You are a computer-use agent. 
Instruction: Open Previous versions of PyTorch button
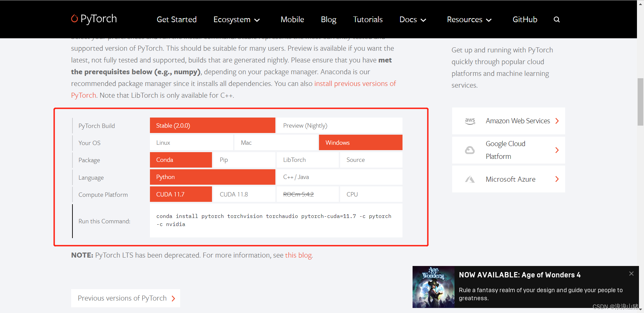click(125, 298)
